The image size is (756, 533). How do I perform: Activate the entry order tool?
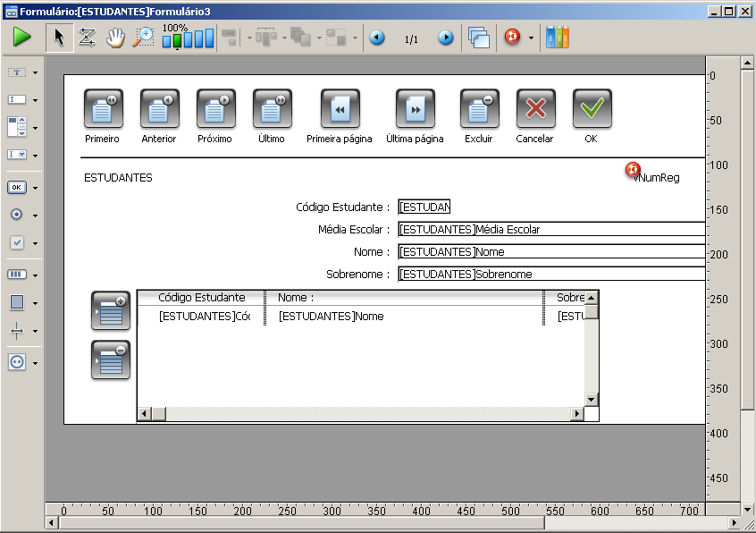pos(87,38)
